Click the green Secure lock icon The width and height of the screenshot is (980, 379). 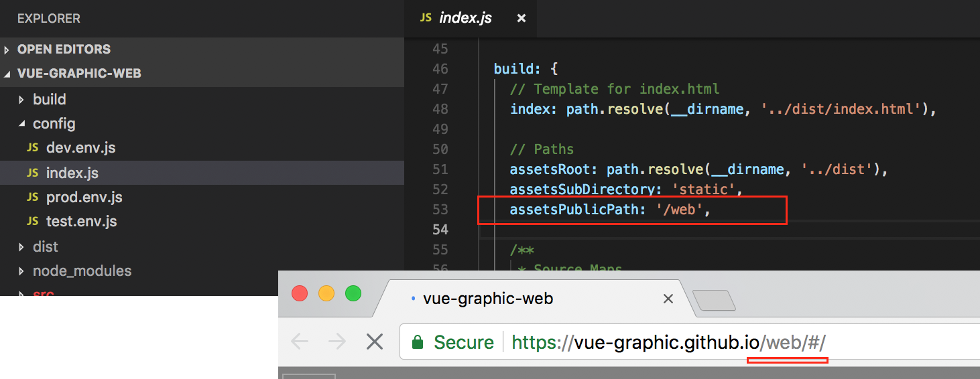click(x=418, y=343)
